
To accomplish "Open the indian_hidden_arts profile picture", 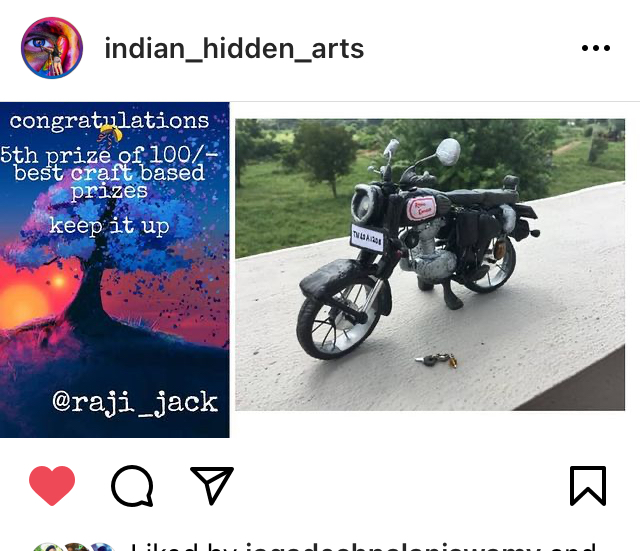I will (x=52, y=48).
